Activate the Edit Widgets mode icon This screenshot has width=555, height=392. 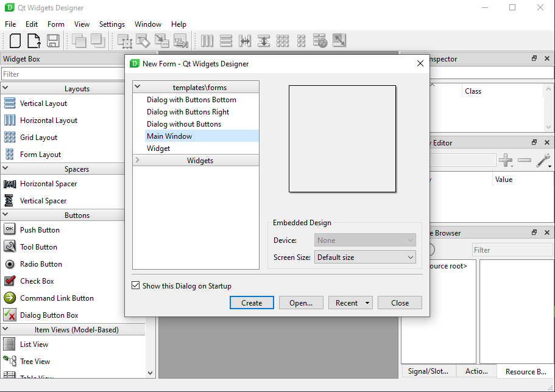[125, 41]
